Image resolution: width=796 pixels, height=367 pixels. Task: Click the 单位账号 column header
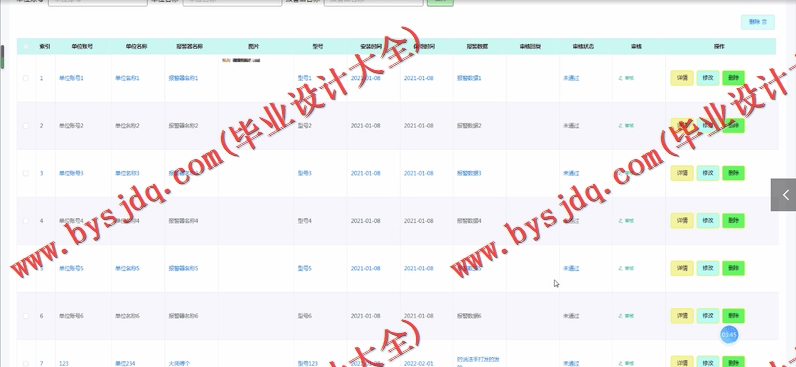coord(82,47)
